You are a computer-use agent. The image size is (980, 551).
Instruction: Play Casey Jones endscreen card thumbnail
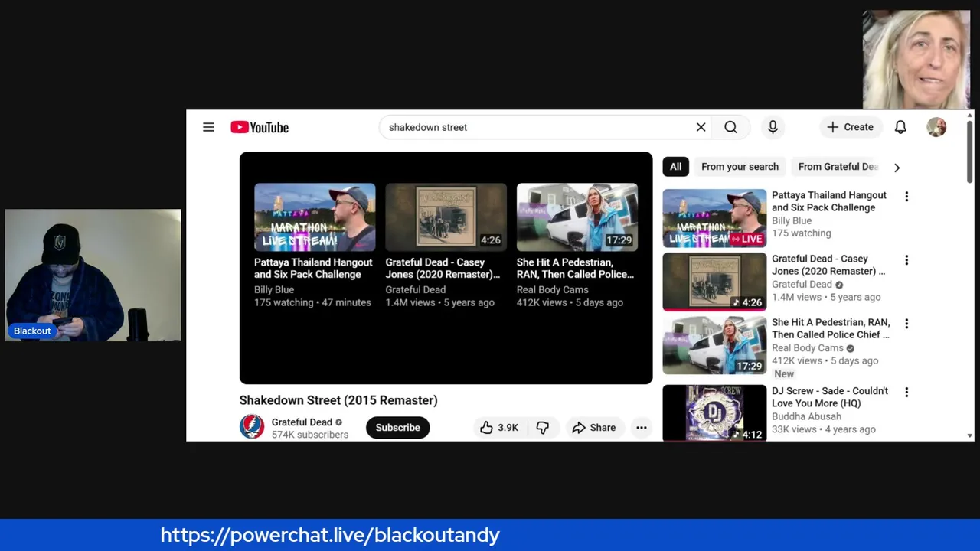pos(446,217)
